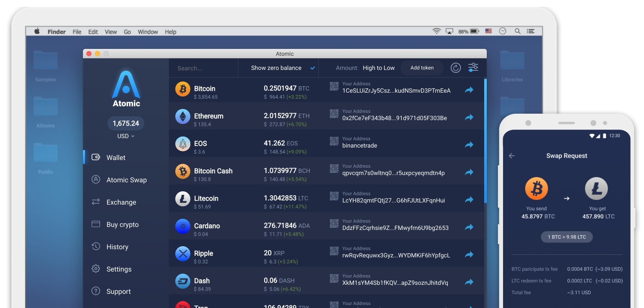Click the Dash coin icon

183,281
